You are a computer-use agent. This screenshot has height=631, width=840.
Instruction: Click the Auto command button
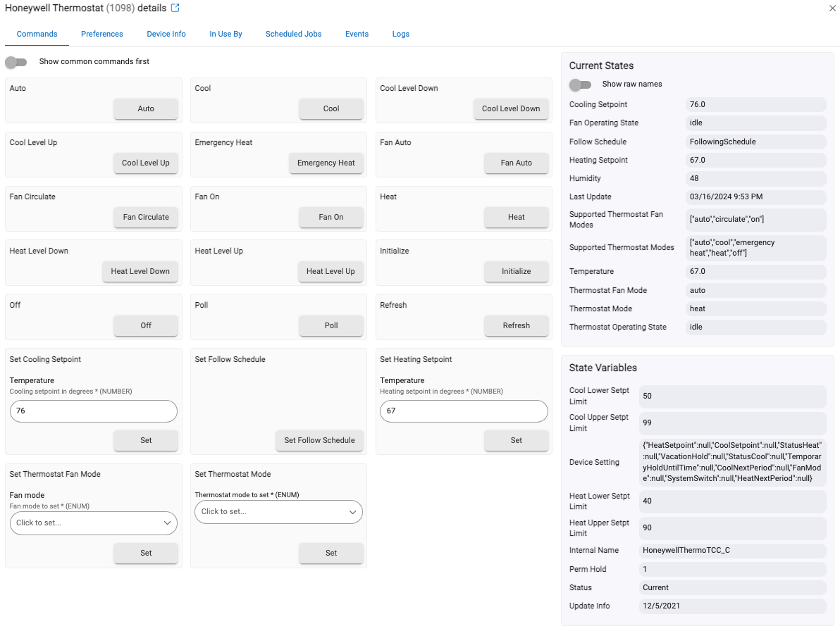pos(146,108)
